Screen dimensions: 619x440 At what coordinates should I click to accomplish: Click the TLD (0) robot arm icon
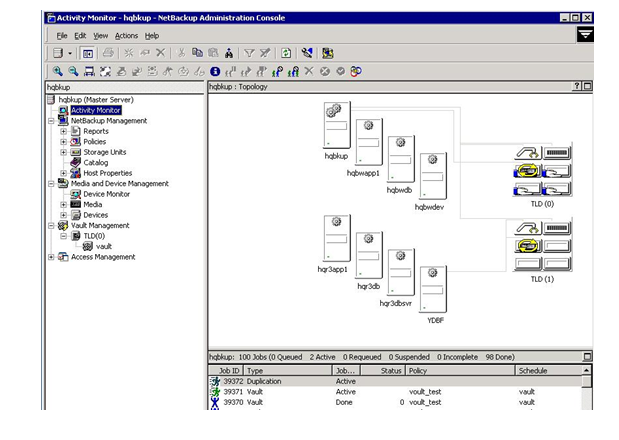[x=527, y=152]
